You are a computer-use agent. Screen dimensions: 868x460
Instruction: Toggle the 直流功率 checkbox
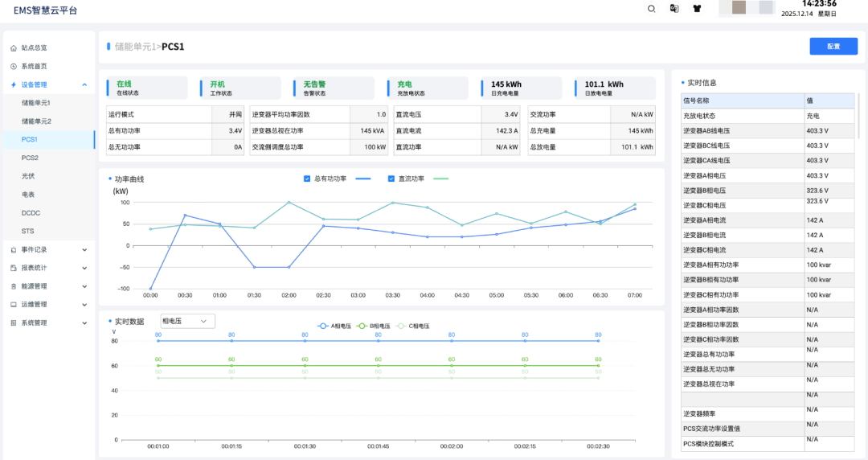click(x=391, y=179)
